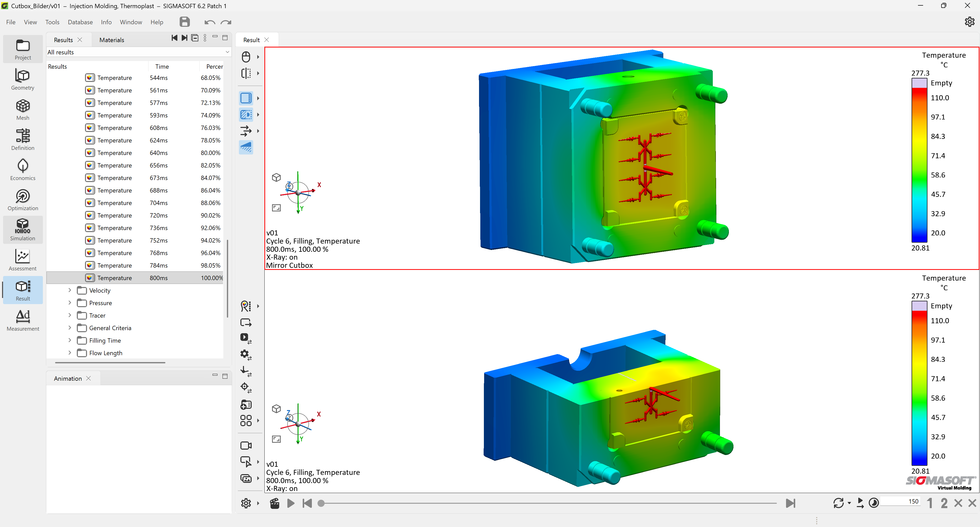Go to next result with skip-forward button
980x527 pixels.
[185, 38]
